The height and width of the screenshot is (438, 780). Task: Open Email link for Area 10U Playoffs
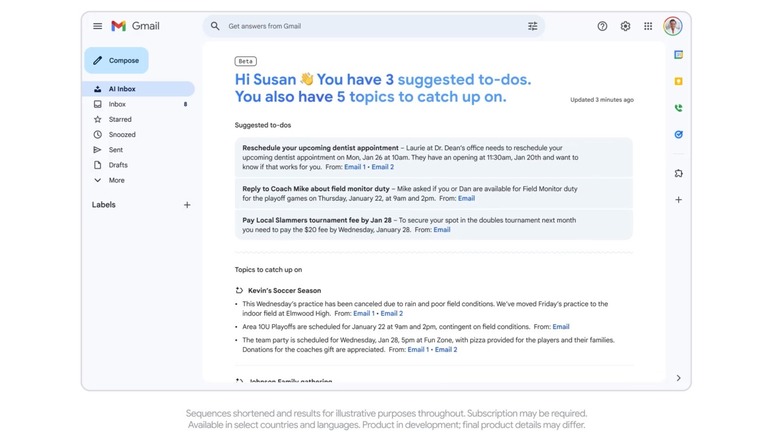[x=561, y=327]
